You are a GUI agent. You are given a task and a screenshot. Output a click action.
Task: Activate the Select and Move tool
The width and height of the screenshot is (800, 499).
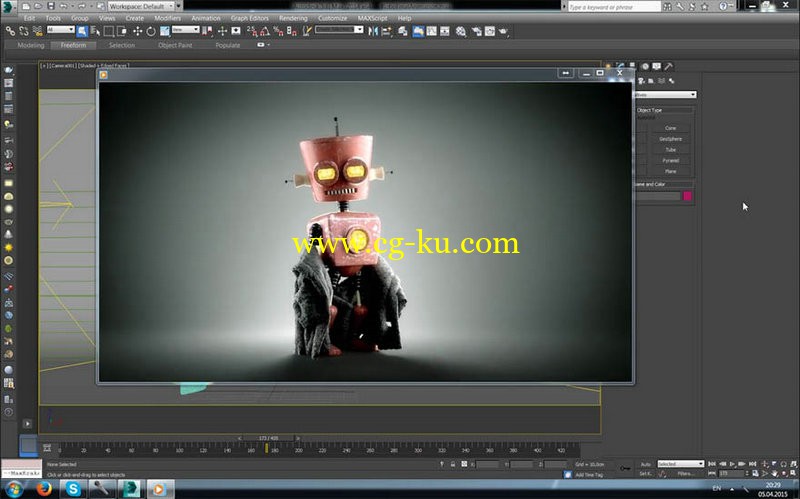click(x=137, y=31)
